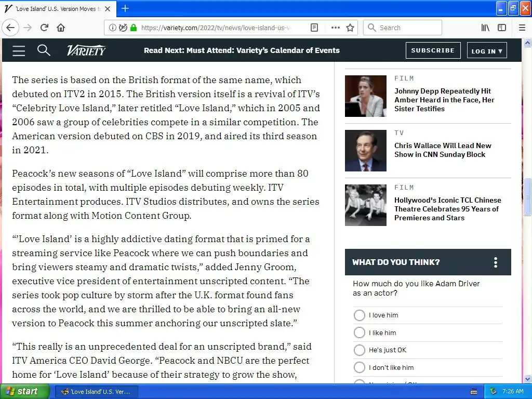
Task: Open the page actions three-dot menu
Action: coord(335,28)
